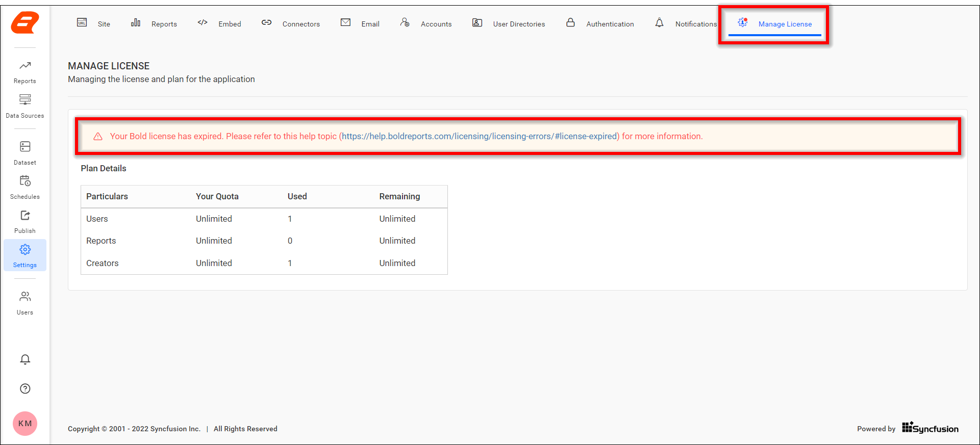Switch to the User Directories tab
The width and height of the screenshot is (980, 445).
[x=519, y=24]
